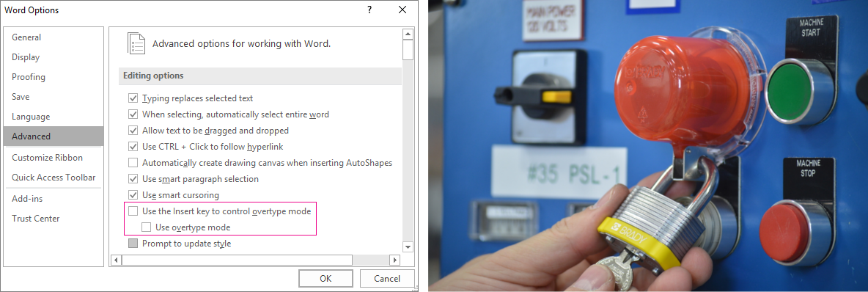868x292 pixels.
Task: Uncheck automatically select entire word option
Action: tap(133, 114)
